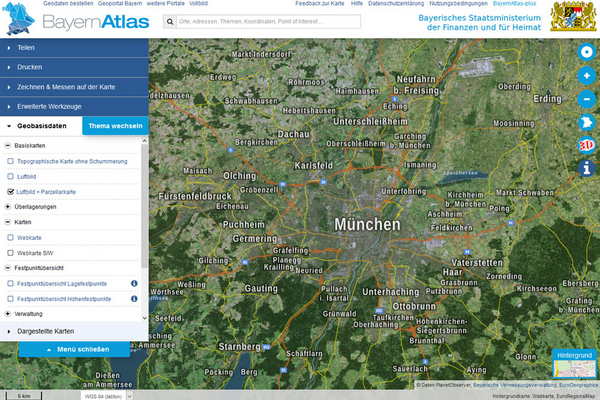This screenshot has height=400, width=600.
Task: Click Menü schließen button
Action: (x=74, y=349)
